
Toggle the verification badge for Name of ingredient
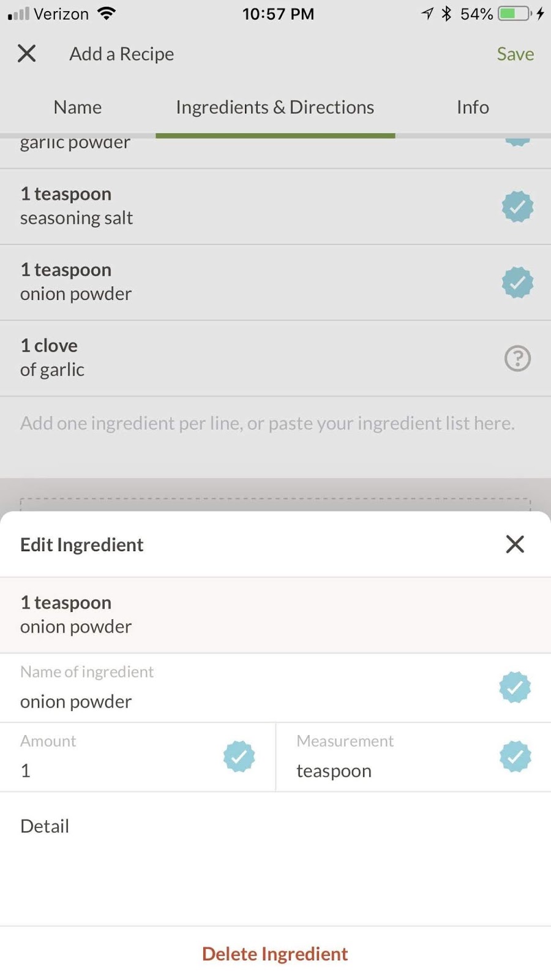click(515, 687)
